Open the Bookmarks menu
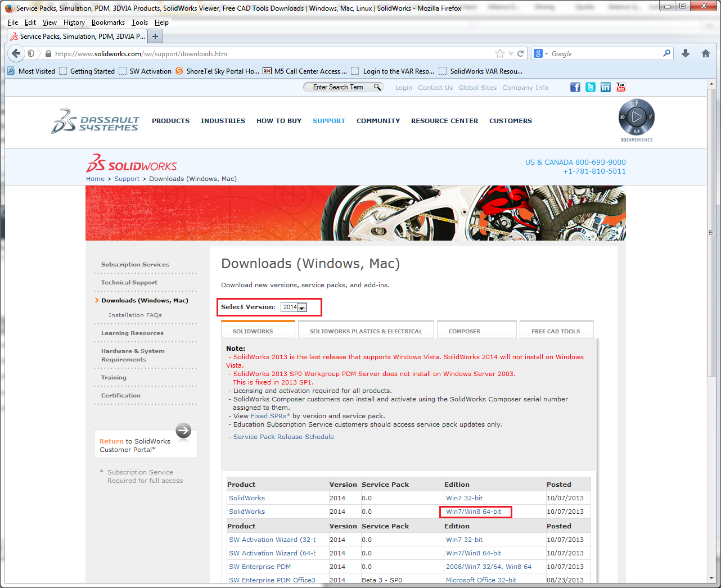The width and height of the screenshot is (721, 588). pyautogui.click(x=108, y=22)
